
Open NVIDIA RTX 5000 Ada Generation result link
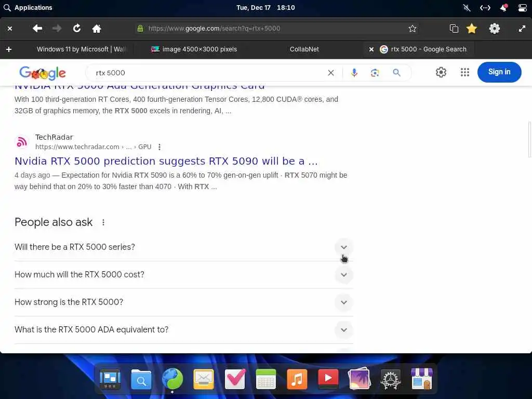pyautogui.click(x=139, y=87)
